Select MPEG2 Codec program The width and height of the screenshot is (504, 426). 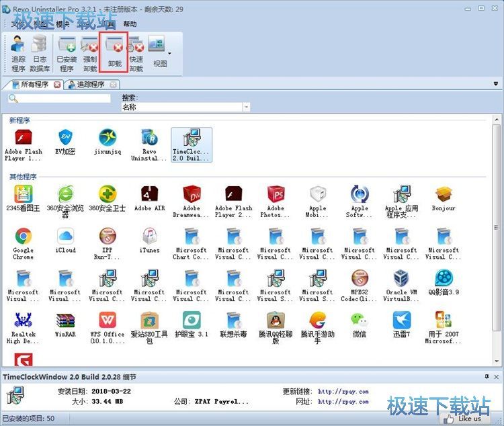tap(360, 286)
